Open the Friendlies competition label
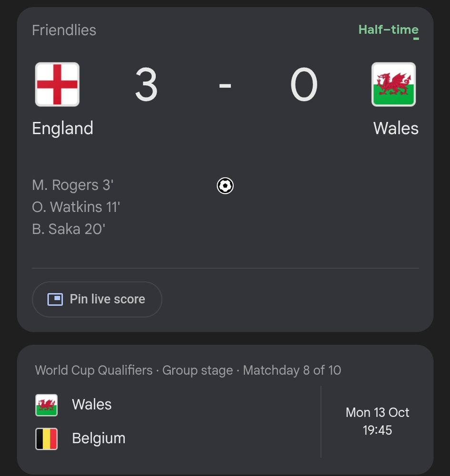The height and width of the screenshot is (476, 450). pos(64,30)
